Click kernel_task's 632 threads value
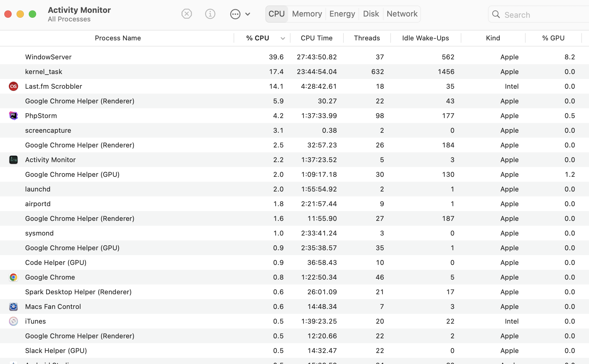Image resolution: width=589 pixels, height=364 pixels. [377, 72]
